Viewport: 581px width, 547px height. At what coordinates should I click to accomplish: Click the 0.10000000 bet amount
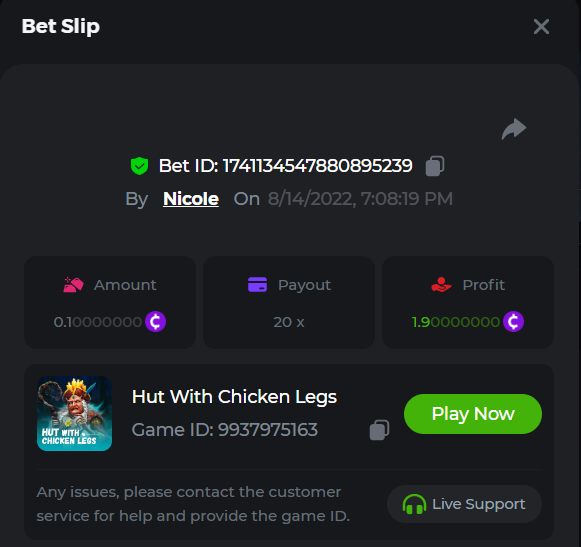point(98,322)
